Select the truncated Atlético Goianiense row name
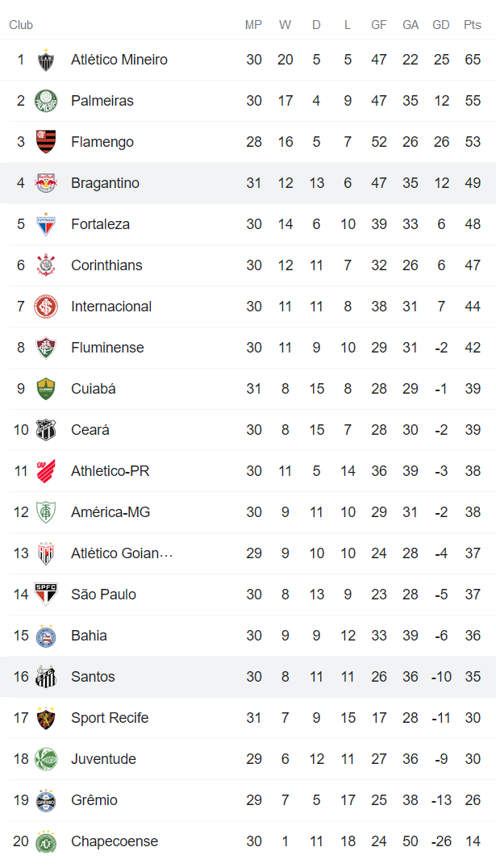 (122, 553)
